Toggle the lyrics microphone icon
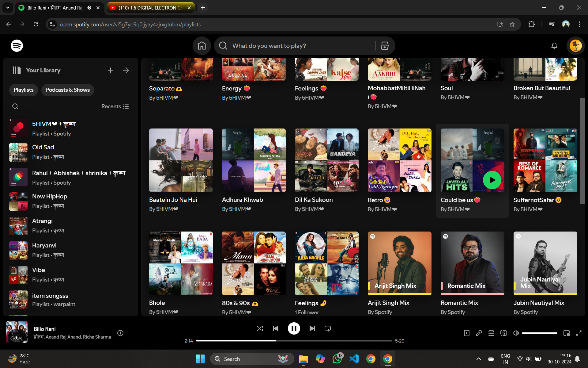588x368 pixels. point(479,333)
